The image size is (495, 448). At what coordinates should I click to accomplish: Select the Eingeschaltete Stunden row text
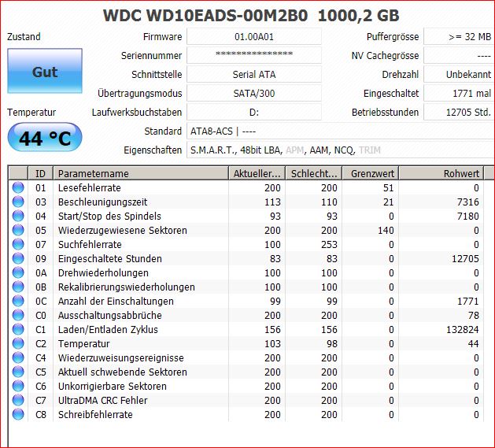coord(110,259)
